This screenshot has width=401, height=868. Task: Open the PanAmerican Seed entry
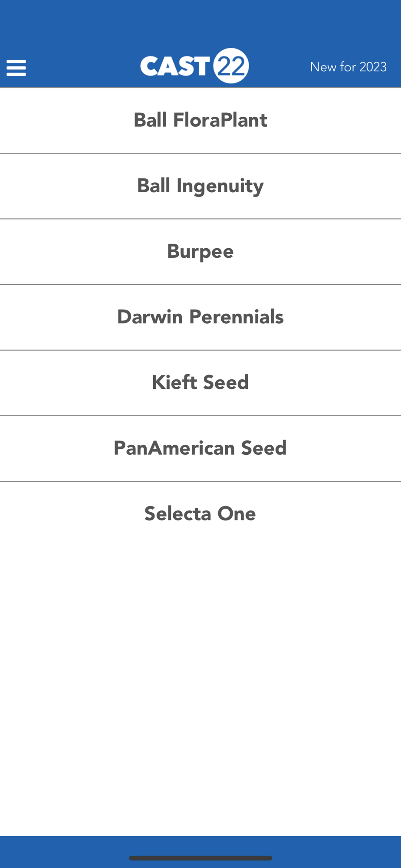tap(200, 448)
